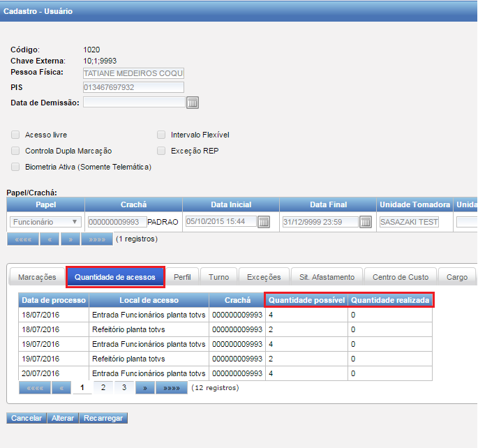Click Crachá header in access table

(x=237, y=300)
